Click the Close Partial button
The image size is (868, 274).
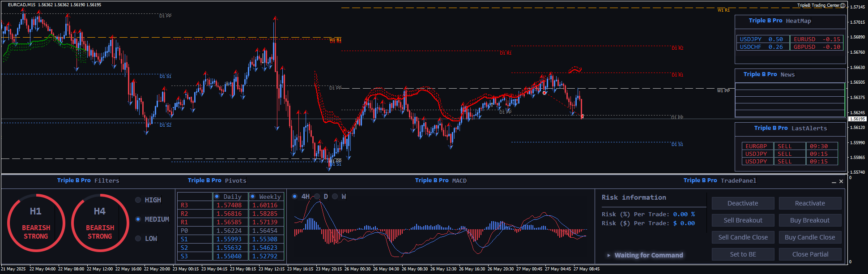(x=810, y=254)
